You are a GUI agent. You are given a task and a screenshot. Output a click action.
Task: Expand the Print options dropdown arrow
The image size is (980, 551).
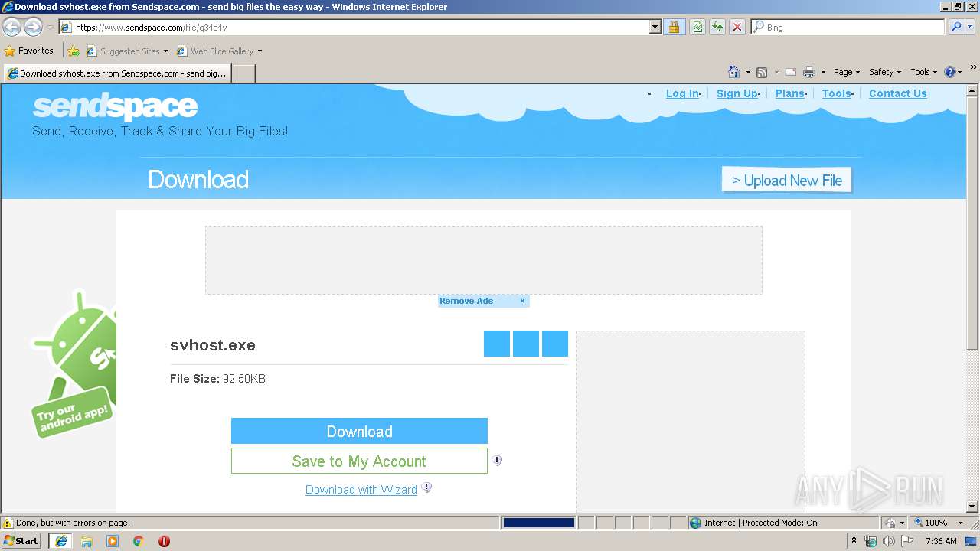[823, 73]
